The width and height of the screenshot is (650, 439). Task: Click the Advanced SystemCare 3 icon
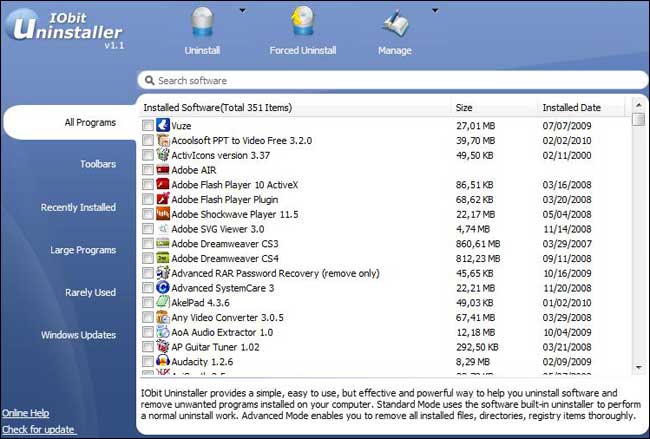[x=163, y=287]
